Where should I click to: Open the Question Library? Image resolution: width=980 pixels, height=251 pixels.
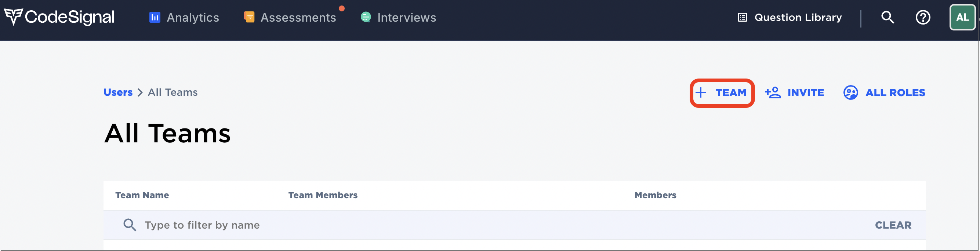(x=790, y=18)
